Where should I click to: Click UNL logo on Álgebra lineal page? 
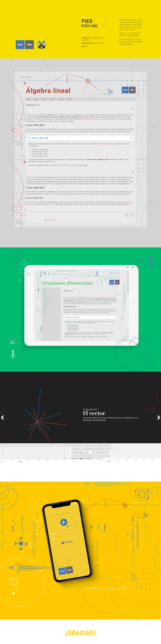(x=132, y=90)
